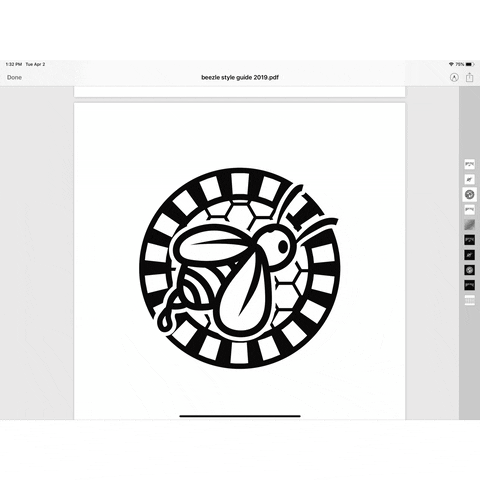Image resolution: width=480 pixels, height=480 pixels.
Task: Select the second page thumbnail
Action: pyautogui.click(x=469, y=180)
